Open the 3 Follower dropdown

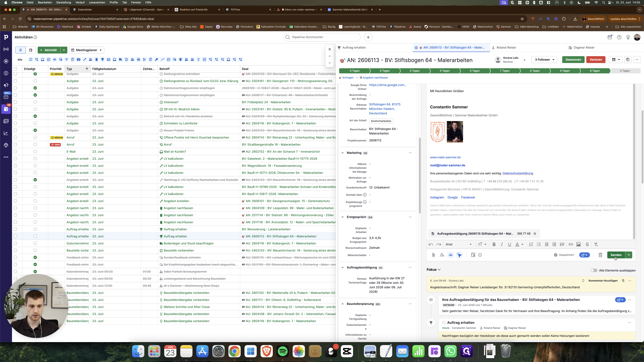[x=544, y=59]
